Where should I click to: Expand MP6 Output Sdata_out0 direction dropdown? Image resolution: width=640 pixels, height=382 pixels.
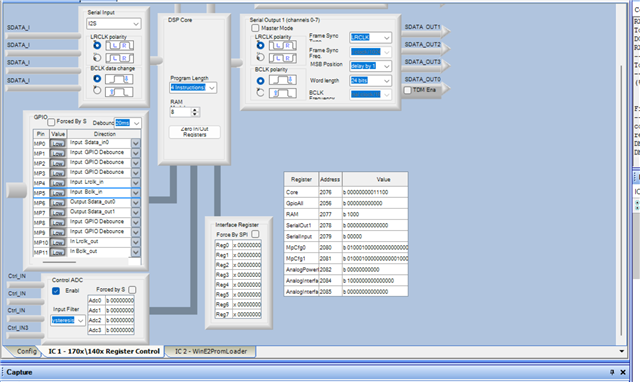[x=136, y=203]
